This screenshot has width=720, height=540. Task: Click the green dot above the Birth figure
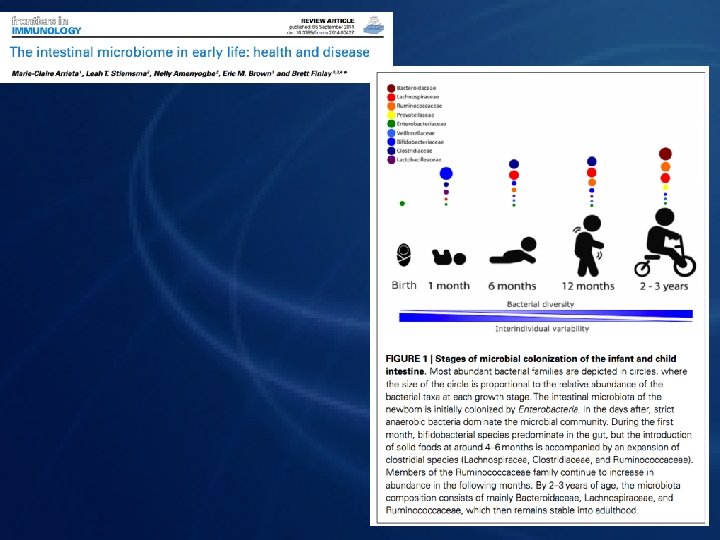tap(402, 203)
